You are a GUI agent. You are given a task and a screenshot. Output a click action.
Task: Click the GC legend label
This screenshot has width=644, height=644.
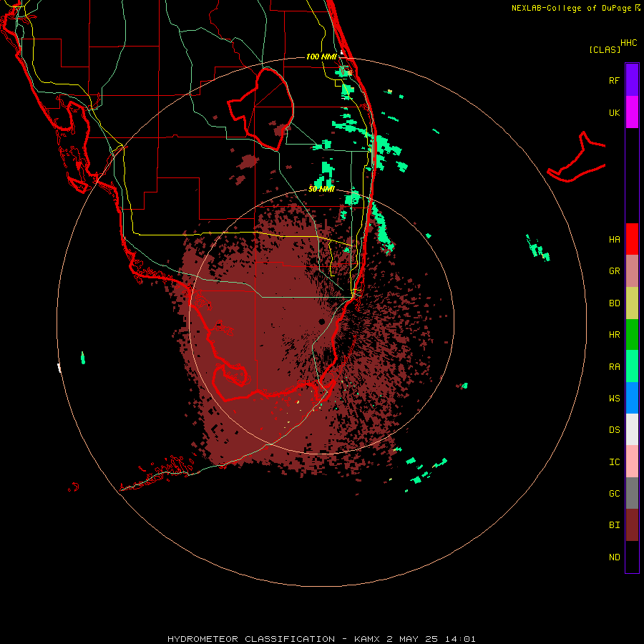click(x=614, y=494)
